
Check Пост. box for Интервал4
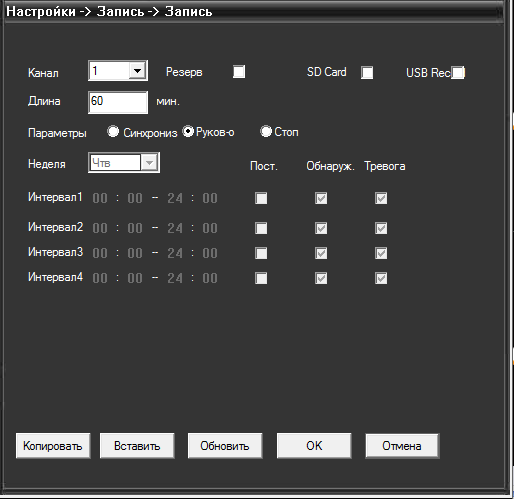click(x=261, y=278)
